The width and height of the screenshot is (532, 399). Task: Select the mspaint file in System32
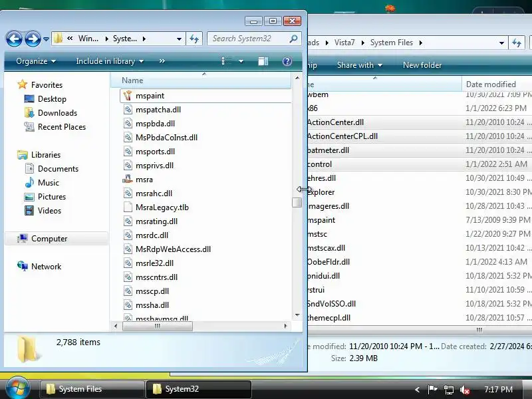[205, 96]
